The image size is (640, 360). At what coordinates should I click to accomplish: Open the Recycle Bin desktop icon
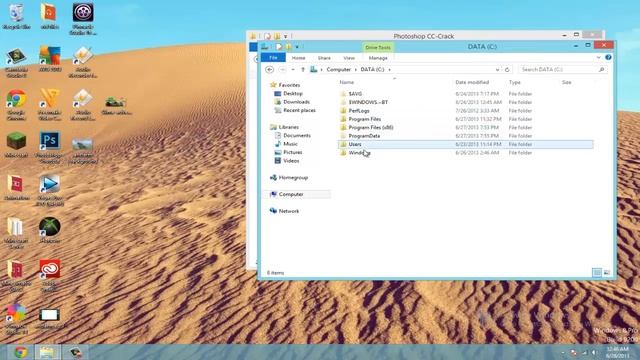16,16
